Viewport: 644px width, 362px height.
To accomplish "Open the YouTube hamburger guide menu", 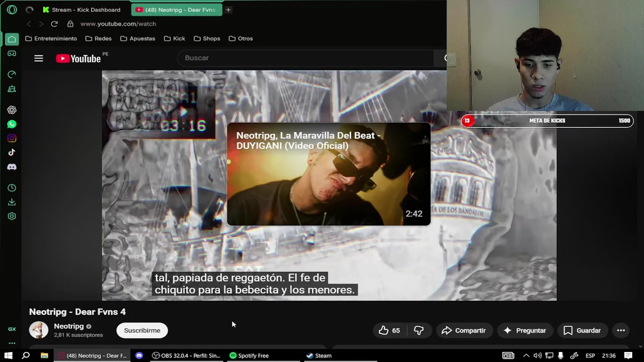I will coord(39,58).
